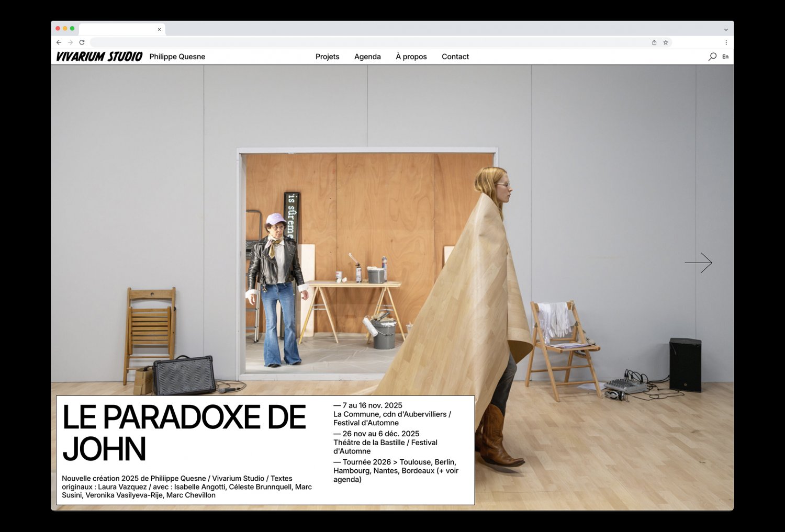Click the La Commune, cdn d'Aubervilliers text
Image resolution: width=785 pixels, height=532 pixels.
click(x=392, y=418)
